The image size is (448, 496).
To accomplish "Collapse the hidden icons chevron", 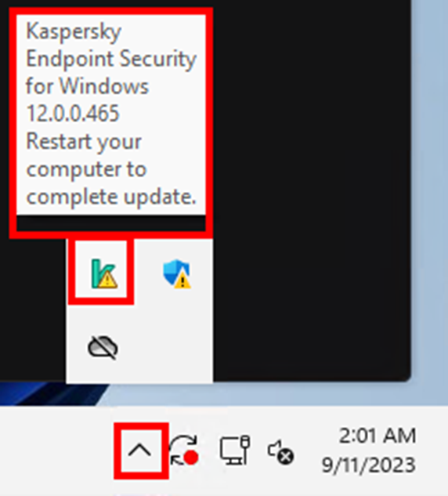I will (x=140, y=450).
